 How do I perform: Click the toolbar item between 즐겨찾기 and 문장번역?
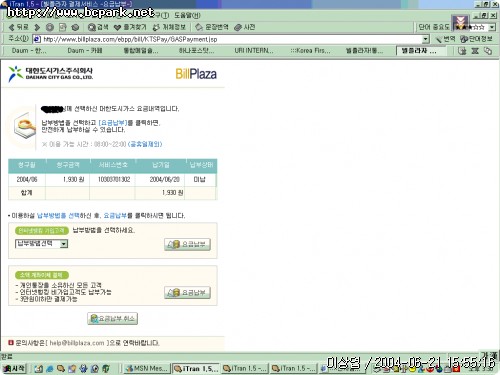169,27
